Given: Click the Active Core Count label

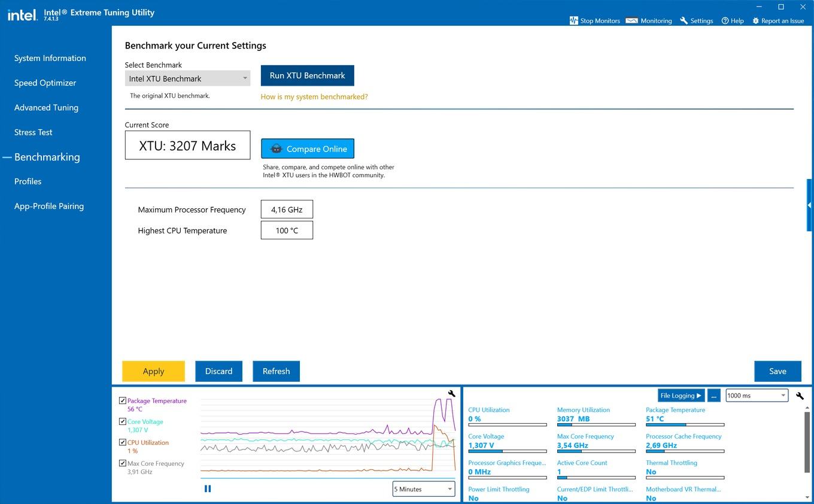Looking at the screenshot, I should coord(582,463).
